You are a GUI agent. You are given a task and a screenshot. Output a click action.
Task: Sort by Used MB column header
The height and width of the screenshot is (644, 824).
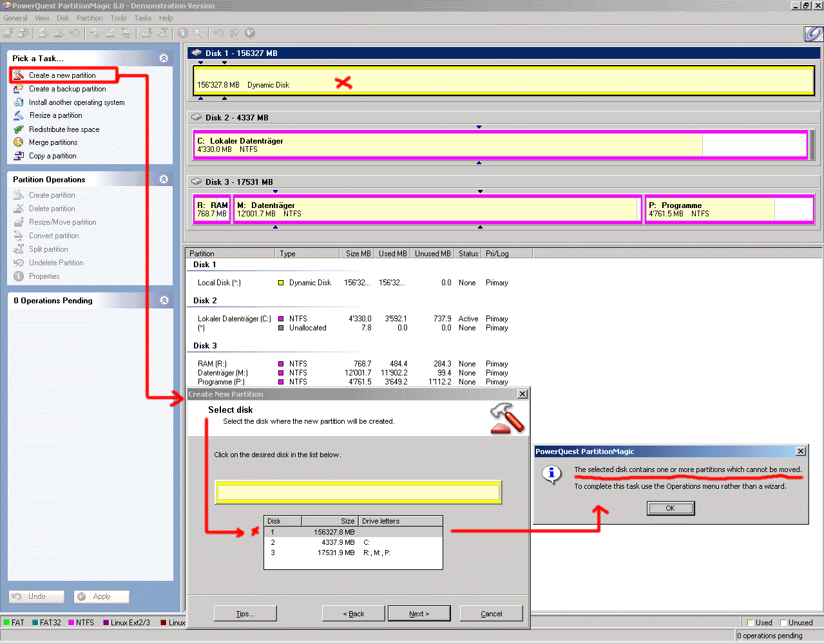(393, 254)
